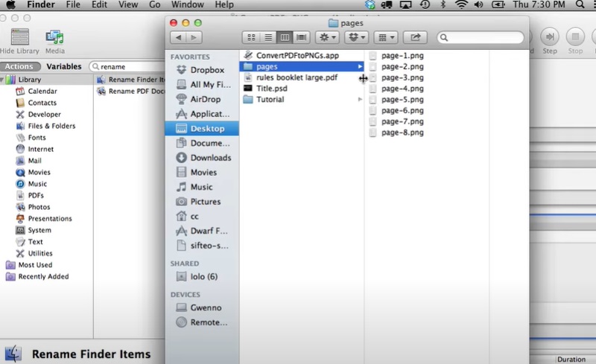Open Applications from Finder sidebar
The height and width of the screenshot is (364, 596).
click(202, 114)
